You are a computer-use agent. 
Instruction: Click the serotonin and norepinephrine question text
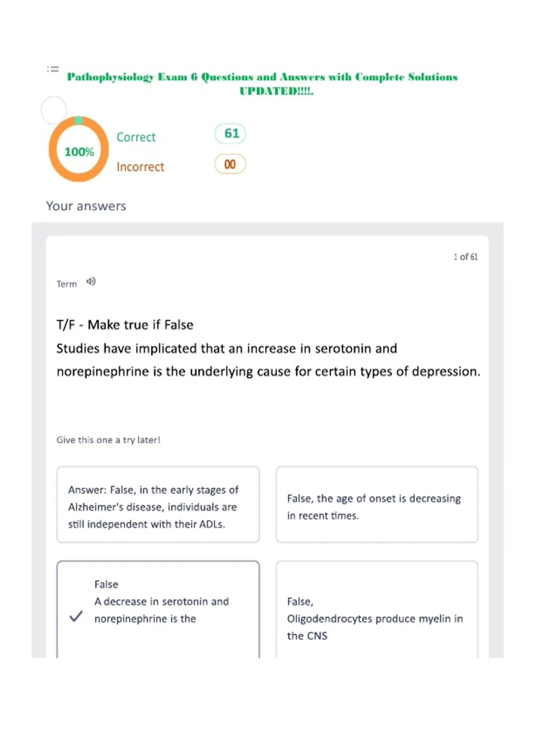pyautogui.click(x=268, y=360)
